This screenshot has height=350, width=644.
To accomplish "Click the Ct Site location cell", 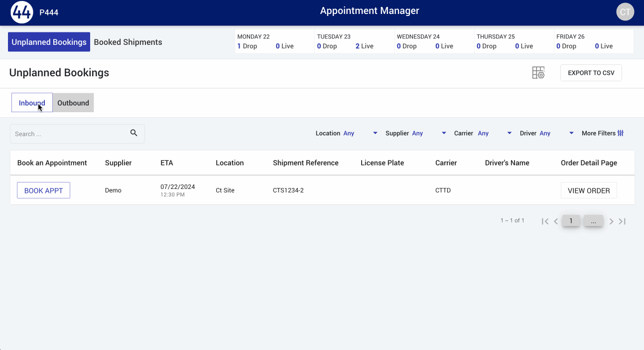I will pyautogui.click(x=225, y=190).
